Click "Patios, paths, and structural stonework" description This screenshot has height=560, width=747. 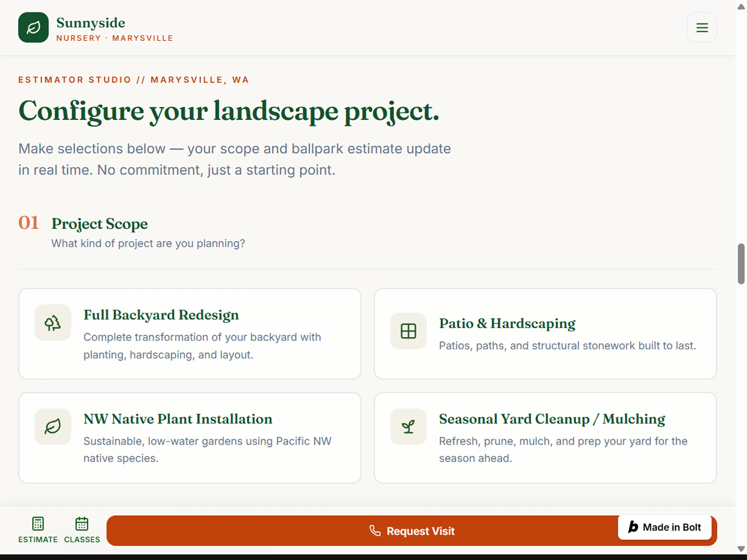[x=567, y=346]
